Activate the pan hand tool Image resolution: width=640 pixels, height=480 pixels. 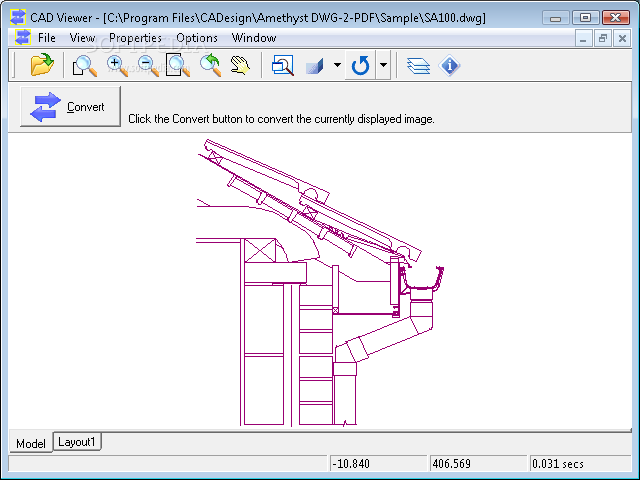pyautogui.click(x=240, y=65)
